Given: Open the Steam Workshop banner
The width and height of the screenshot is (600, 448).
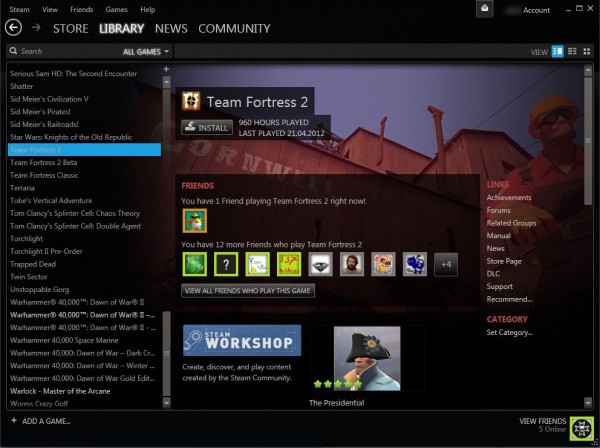Looking at the screenshot, I should 242,340.
